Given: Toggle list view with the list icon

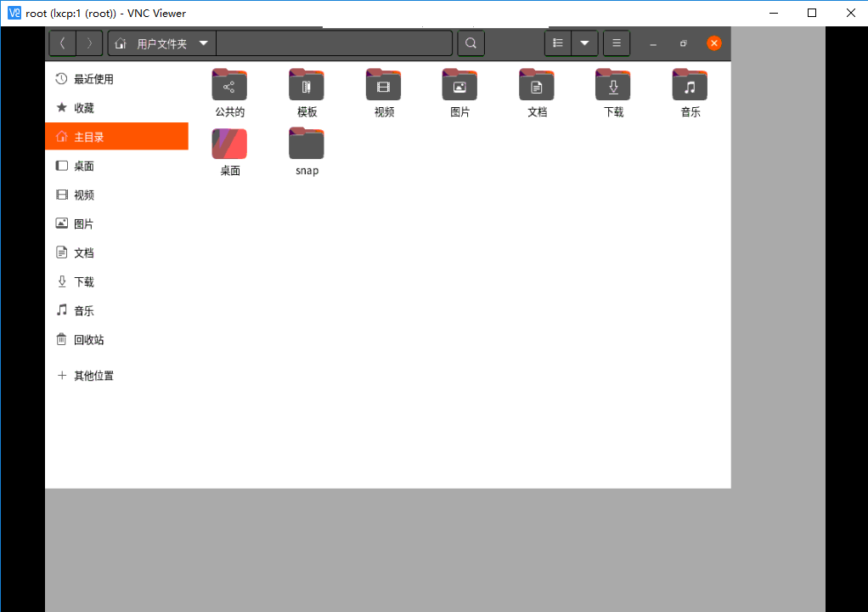Looking at the screenshot, I should (x=558, y=43).
